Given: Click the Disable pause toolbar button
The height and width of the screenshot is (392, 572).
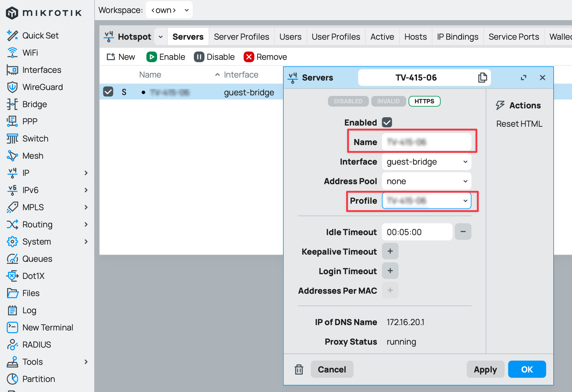Looking at the screenshot, I should tap(214, 57).
